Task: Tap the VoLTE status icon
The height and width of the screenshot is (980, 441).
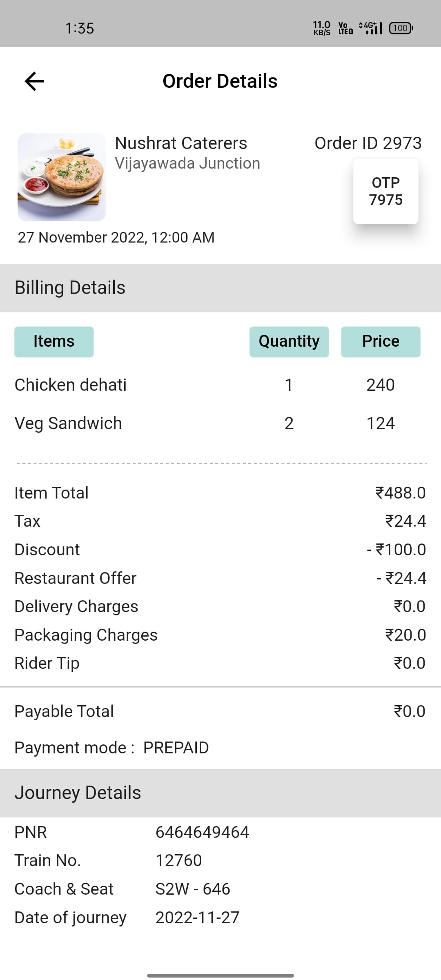Action: coord(345,28)
